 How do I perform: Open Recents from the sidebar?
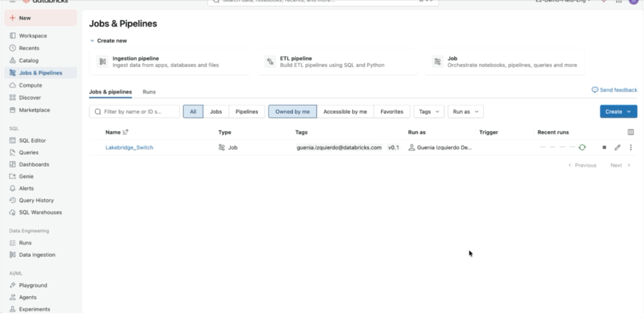tap(41, 48)
